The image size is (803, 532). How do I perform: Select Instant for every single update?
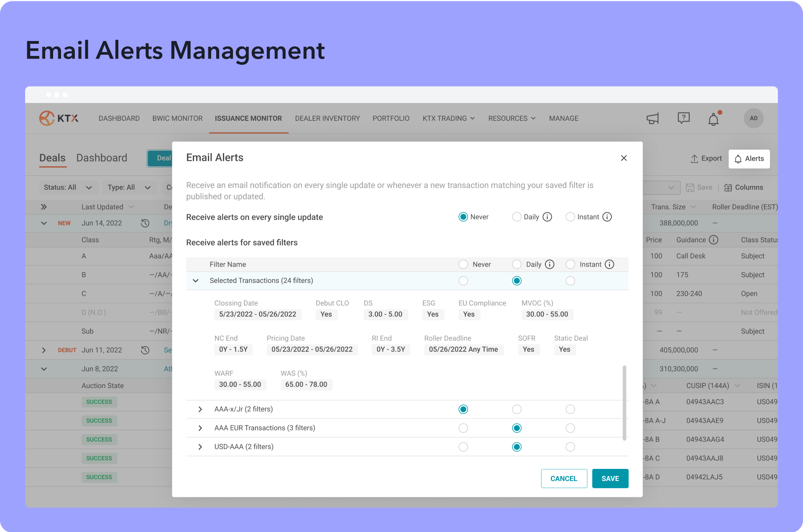pyautogui.click(x=570, y=217)
